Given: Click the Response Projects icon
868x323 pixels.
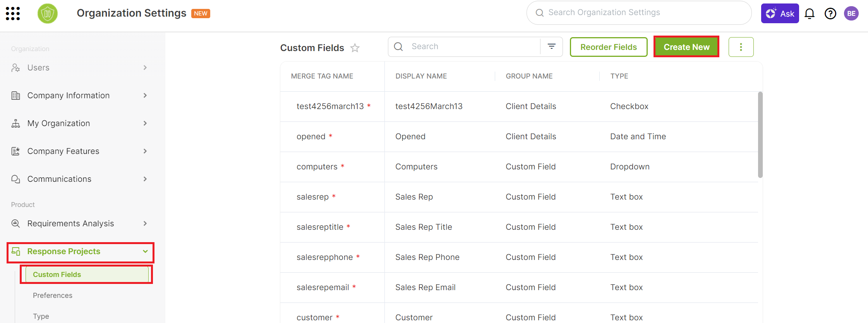Looking at the screenshot, I should click(x=15, y=251).
